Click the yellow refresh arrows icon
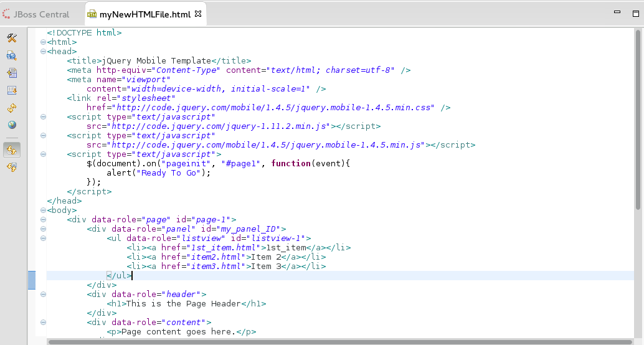This screenshot has width=644, height=345. 12,108
